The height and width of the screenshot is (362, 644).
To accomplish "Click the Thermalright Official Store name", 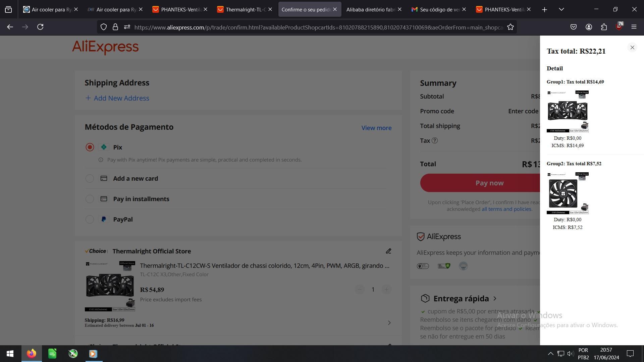I will coord(152,251).
